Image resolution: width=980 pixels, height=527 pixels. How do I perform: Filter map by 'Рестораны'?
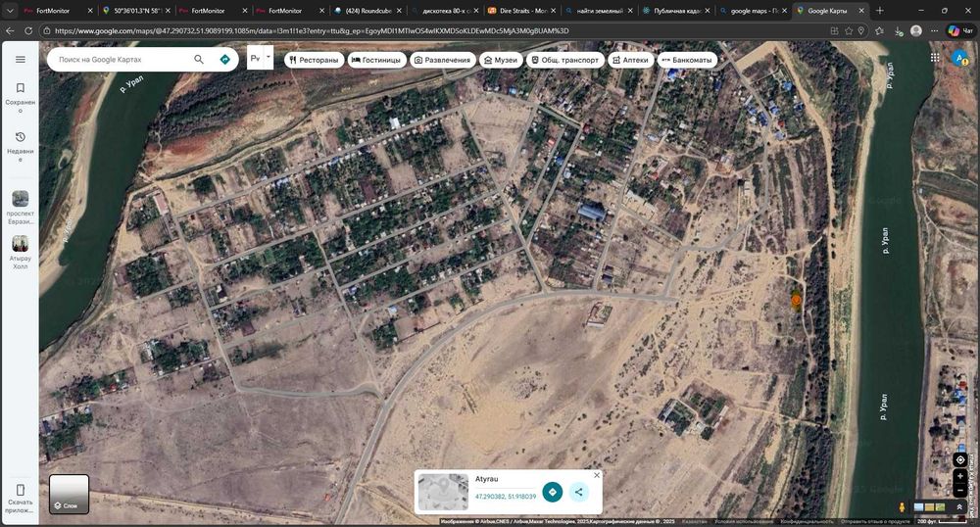(x=314, y=60)
